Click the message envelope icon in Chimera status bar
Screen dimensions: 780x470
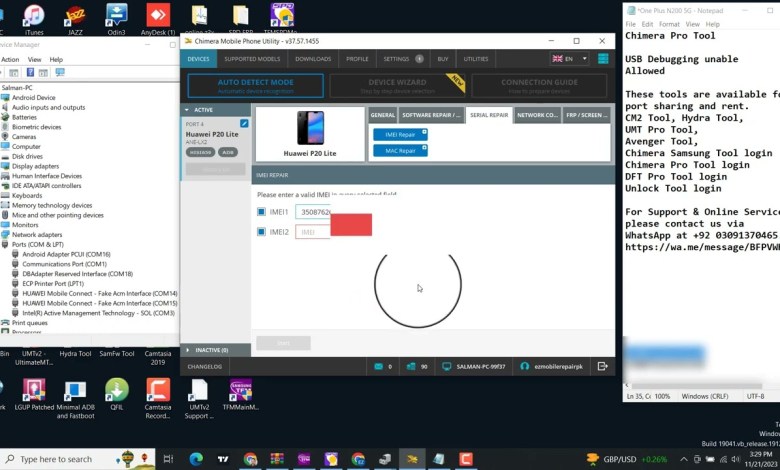pyautogui.click(x=378, y=367)
